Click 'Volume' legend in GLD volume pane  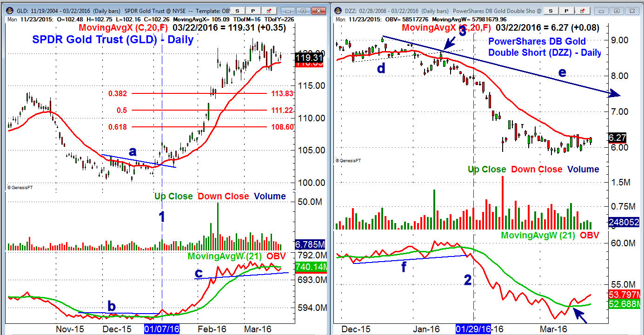[x=270, y=196]
